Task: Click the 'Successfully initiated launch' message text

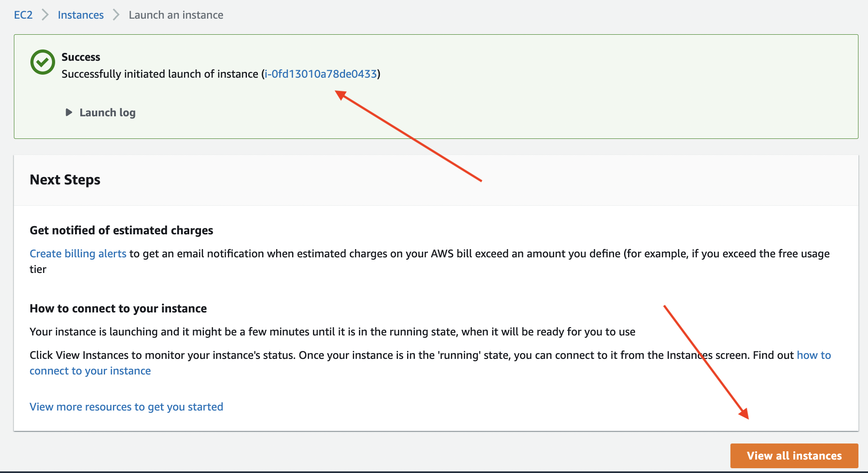Action: [x=221, y=74]
